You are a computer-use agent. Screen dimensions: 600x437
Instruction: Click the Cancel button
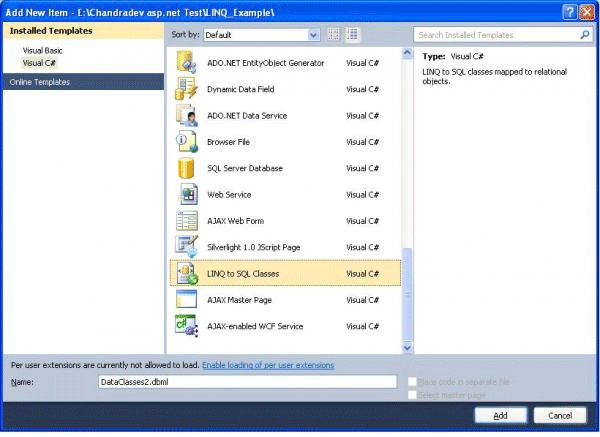click(560, 415)
